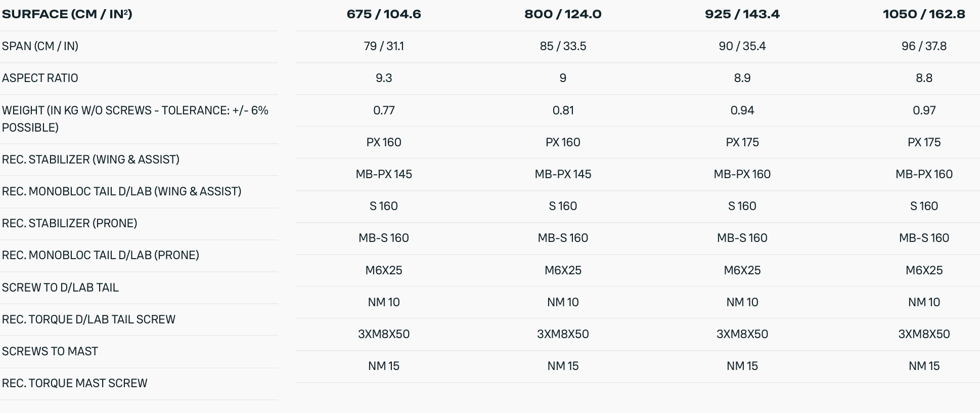Click the Weight tolerance row label
The height and width of the screenshot is (413, 980).
pos(135,119)
